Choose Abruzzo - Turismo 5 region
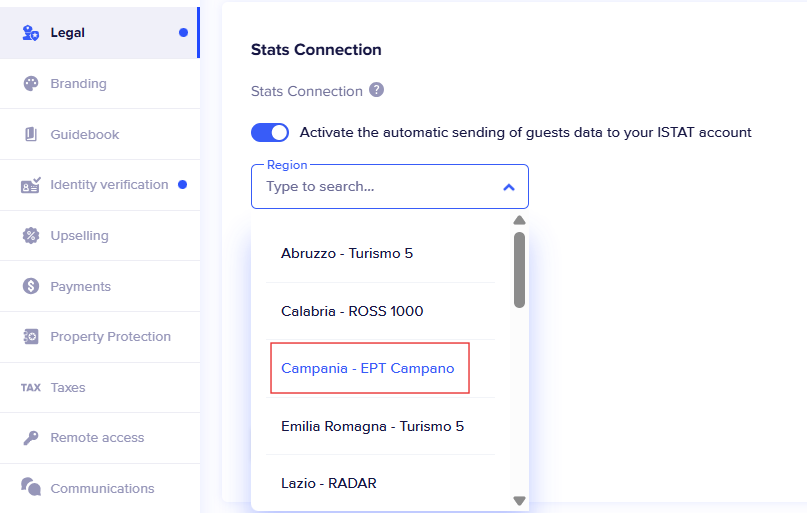807x513 pixels. (347, 253)
